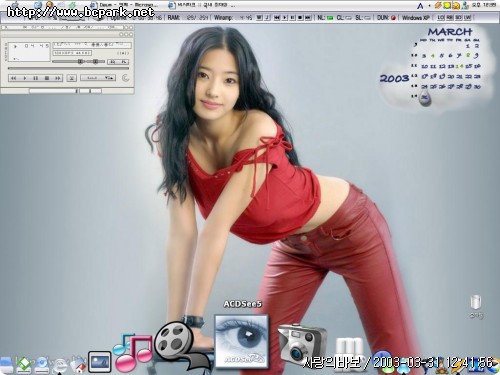The width and height of the screenshot is (500, 375).
Task: Click the Winamp volume slider handle
Action: tap(80, 62)
